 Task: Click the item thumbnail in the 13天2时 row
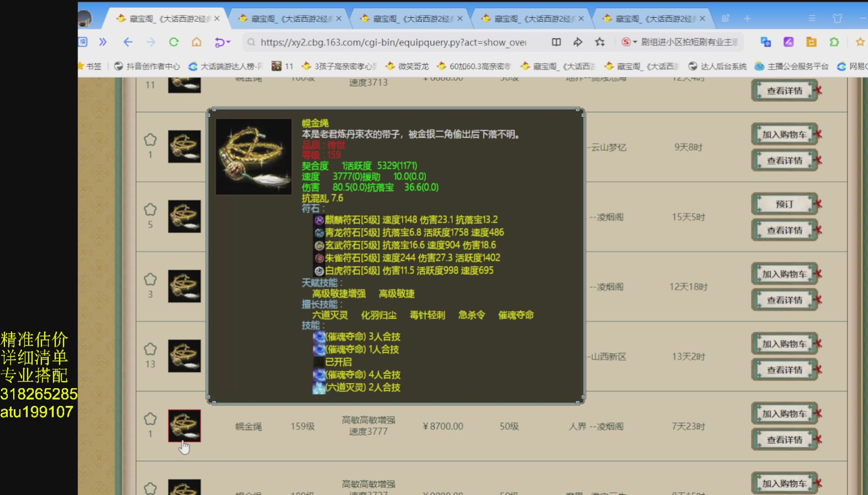(x=184, y=356)
